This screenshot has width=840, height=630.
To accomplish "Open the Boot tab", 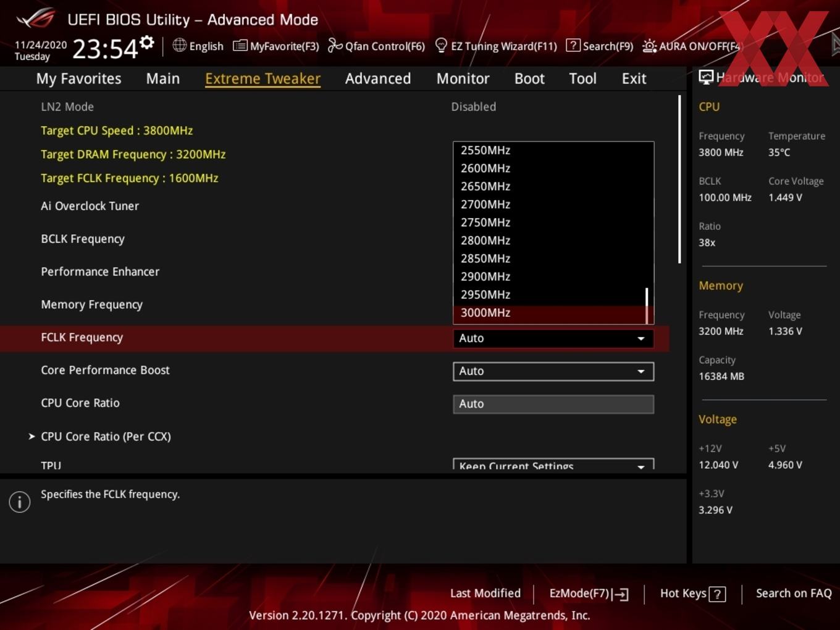I will pyautogui.click(x=529, y=78).
